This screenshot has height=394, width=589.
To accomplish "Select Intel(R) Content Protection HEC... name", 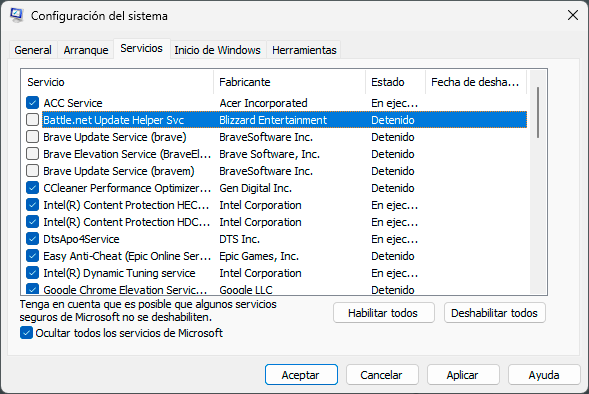I will point(126,205).
